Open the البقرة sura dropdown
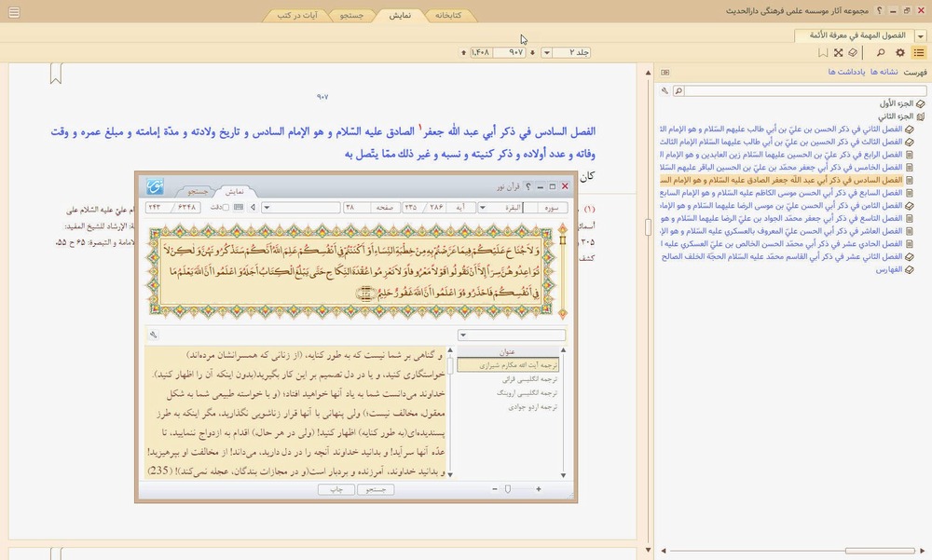 click(482, 207)
